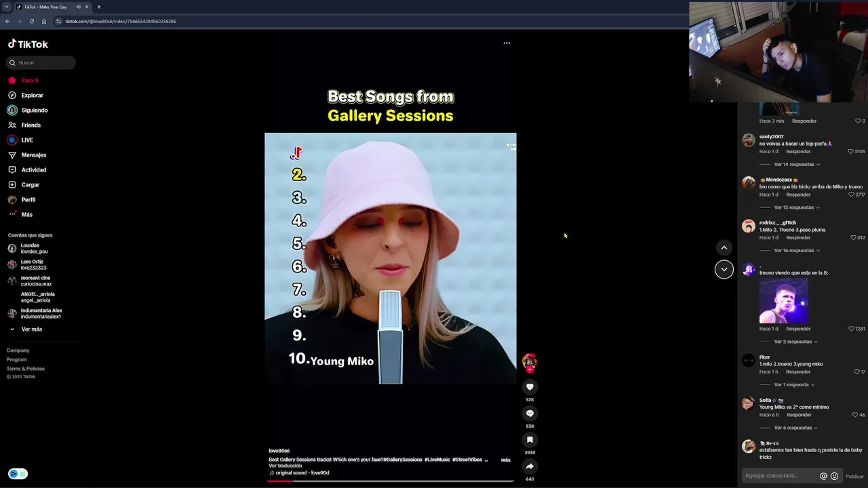
Task: Like santy2007's comment
Action: tap(850, 152)
